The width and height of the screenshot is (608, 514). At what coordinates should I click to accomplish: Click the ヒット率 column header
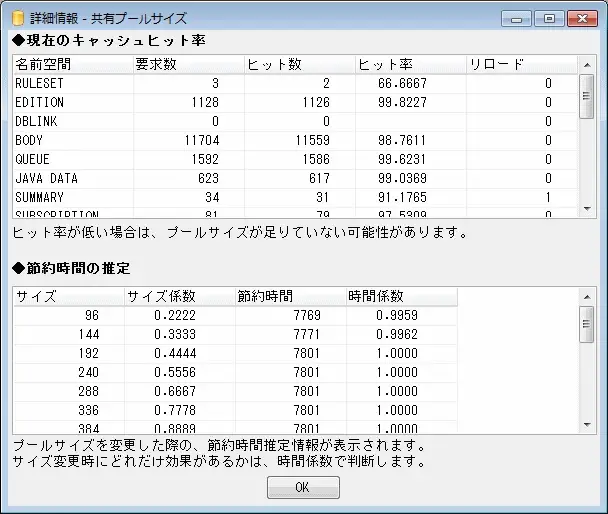(x=410, y=64)
